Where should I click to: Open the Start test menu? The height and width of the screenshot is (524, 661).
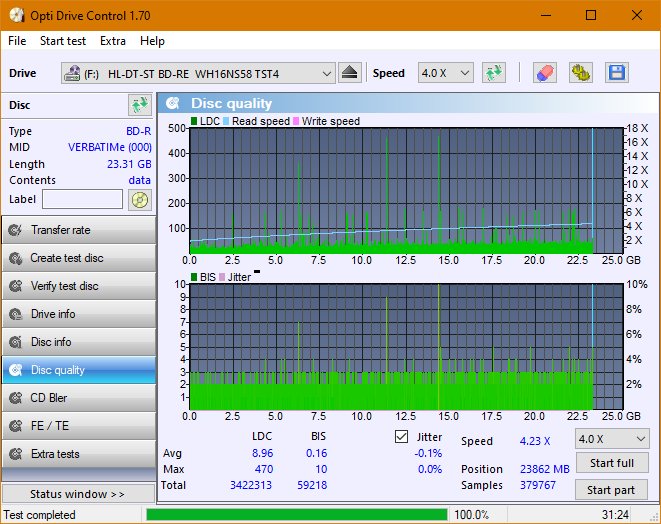63,41
